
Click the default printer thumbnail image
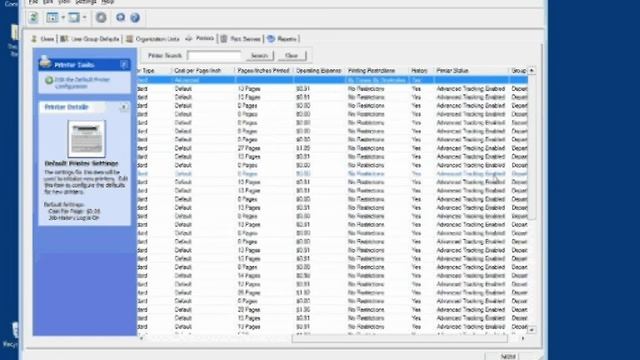(87, 139)
